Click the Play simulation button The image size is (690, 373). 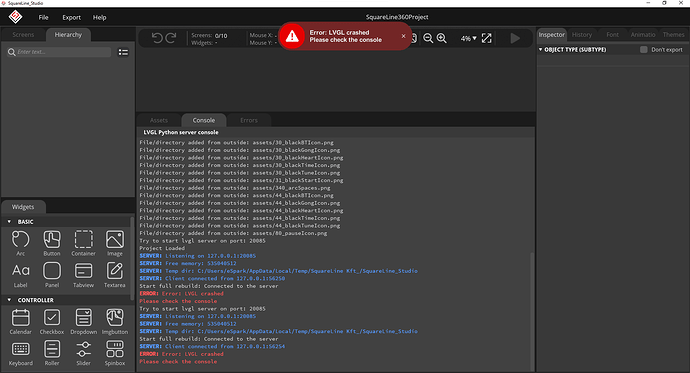click(x=515, y=38)
